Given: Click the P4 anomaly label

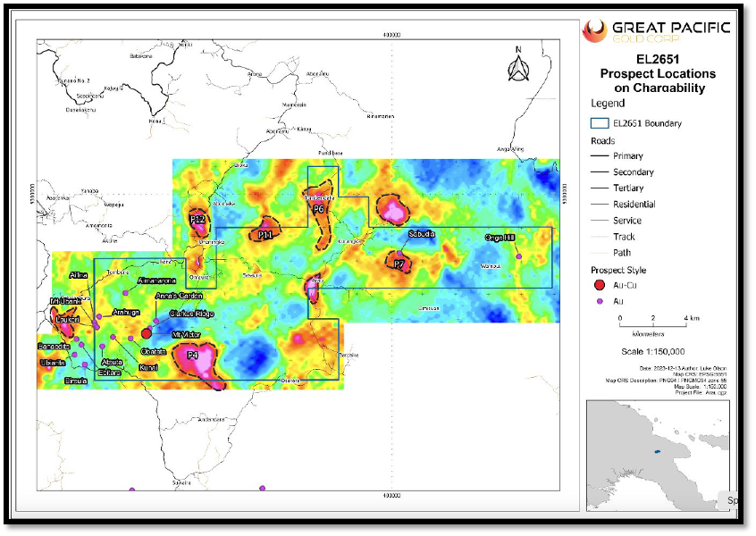Looking at the screenshot, I should click(192, 355).
